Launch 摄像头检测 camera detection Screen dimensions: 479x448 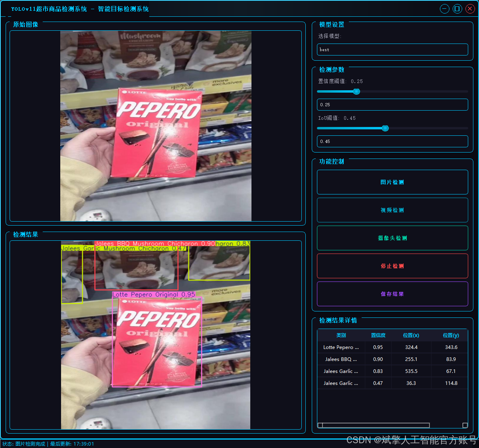click(392, 238)
